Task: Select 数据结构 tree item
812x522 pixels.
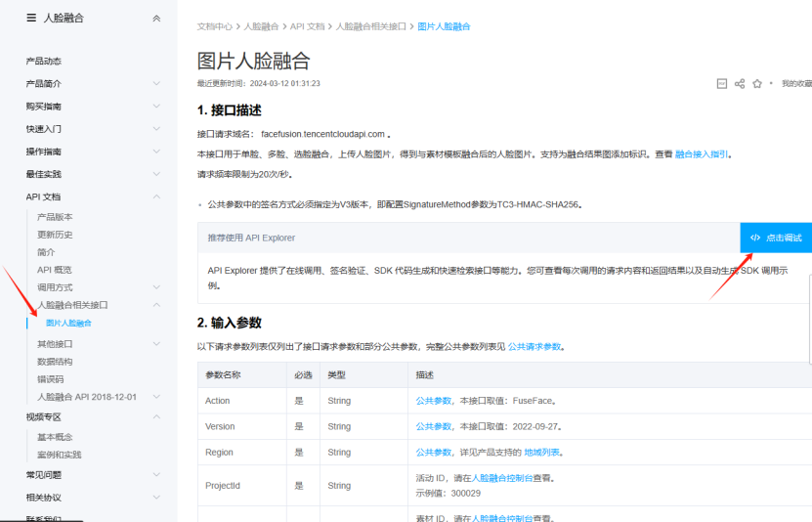Action: coord(55,362)
